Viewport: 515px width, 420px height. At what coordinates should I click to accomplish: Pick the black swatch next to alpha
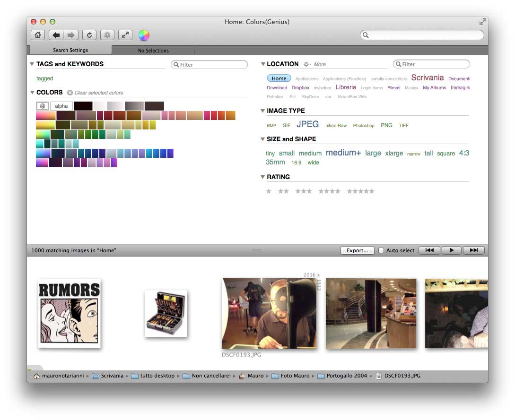pyautogui.click(x=83, y=106)
